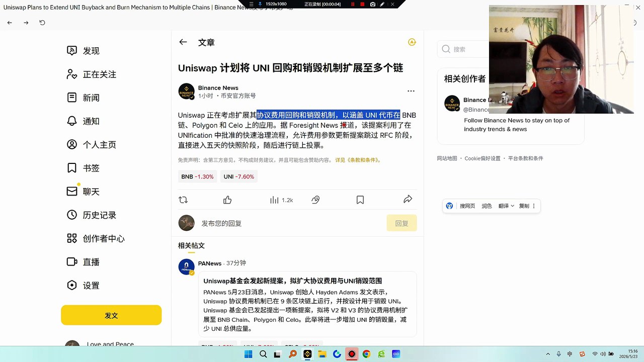Open the 网站地图 footer link
The image size is (644, 362).
pos(447,158)
